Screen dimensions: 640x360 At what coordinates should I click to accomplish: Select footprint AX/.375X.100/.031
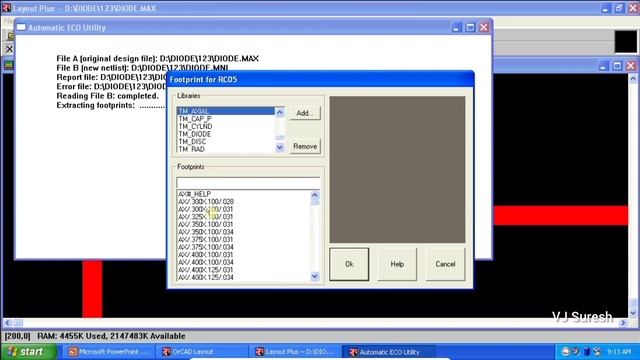coord(244,239)
